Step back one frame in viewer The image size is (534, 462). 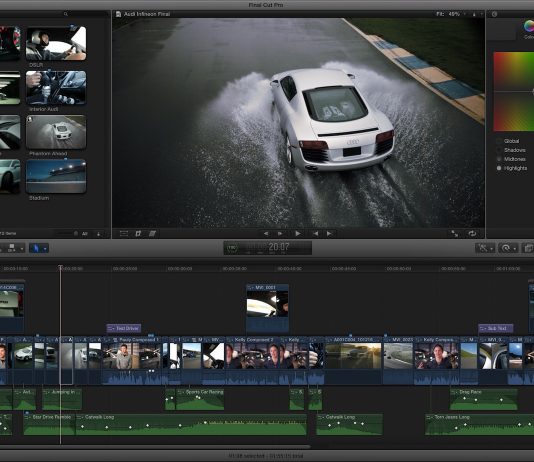(315, 234)
